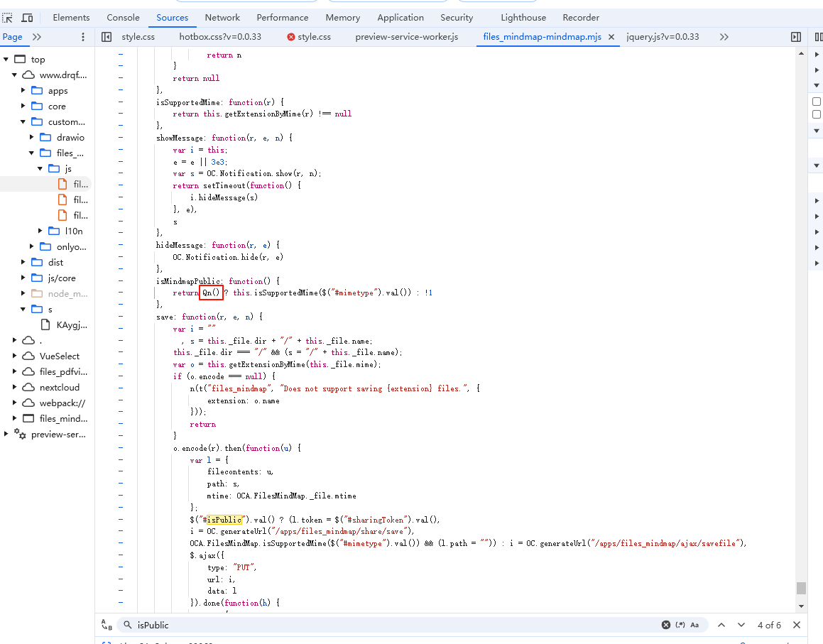Click the error icon on style.css tab
Screen dimensions: 823x644
[x=290, y=37]
